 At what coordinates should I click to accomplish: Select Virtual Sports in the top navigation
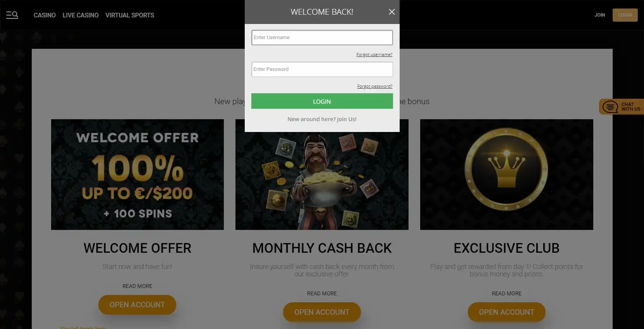(130, 15)
